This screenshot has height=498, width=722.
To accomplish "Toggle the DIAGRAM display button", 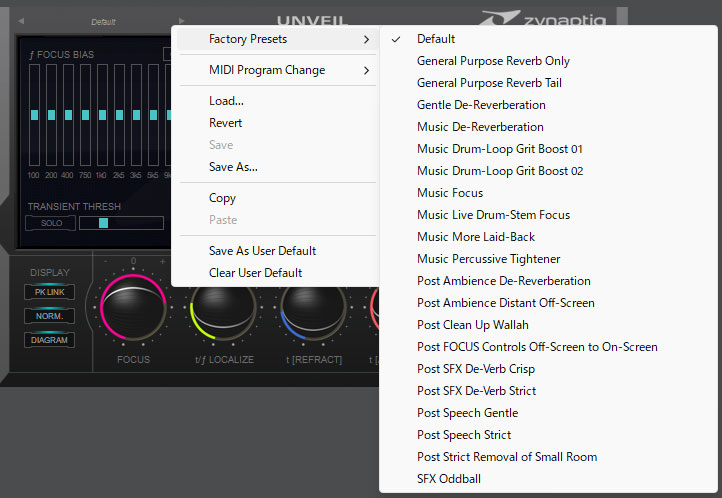I will [49, 340].
